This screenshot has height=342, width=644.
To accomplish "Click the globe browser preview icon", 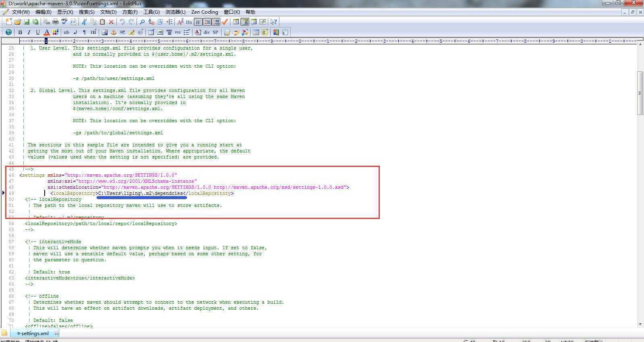I will (8, 32).
